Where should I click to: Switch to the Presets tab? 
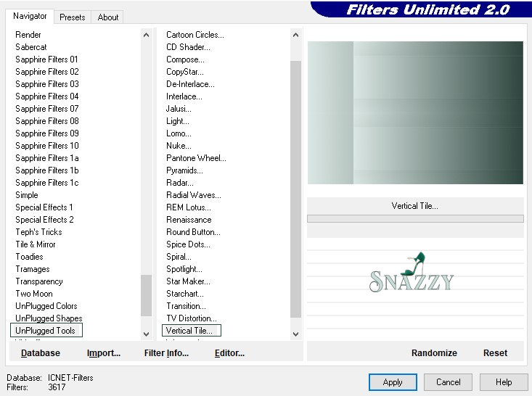73,17
